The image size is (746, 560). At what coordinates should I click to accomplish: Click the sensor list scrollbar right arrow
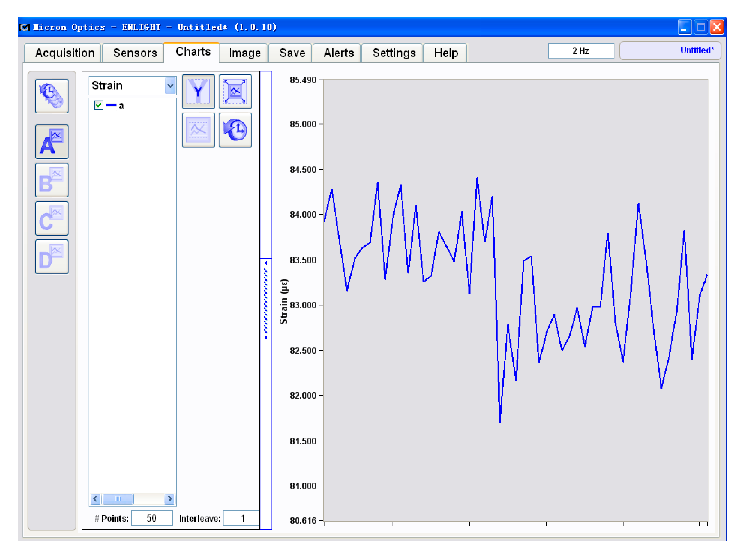(170, 498)
